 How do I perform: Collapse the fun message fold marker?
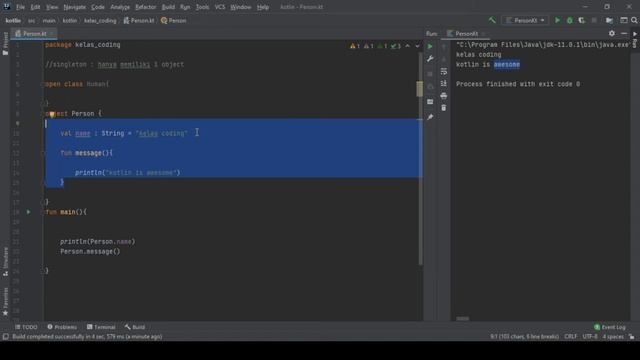coord(43,153)
